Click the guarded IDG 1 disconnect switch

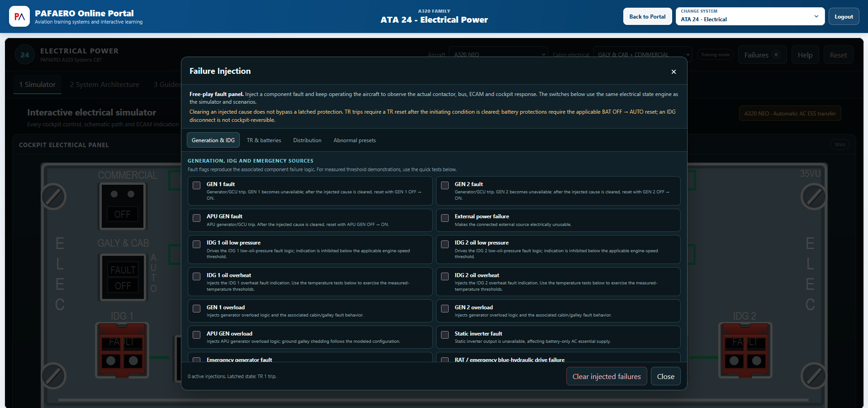tap(122, 350)
